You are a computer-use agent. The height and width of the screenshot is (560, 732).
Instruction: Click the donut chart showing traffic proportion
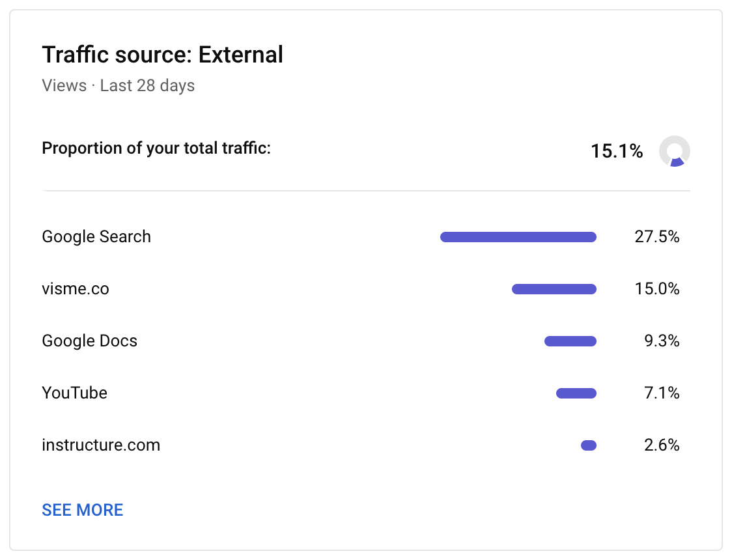(x=675, y=152)
